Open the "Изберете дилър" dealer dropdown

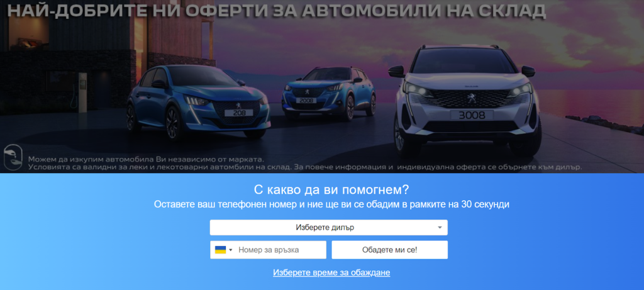[x=328, y=228]
